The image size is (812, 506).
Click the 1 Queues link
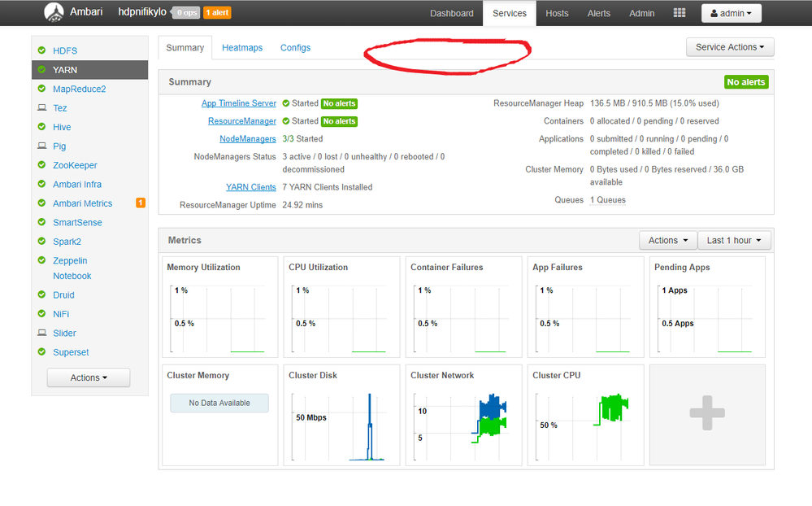click(607, 199)
